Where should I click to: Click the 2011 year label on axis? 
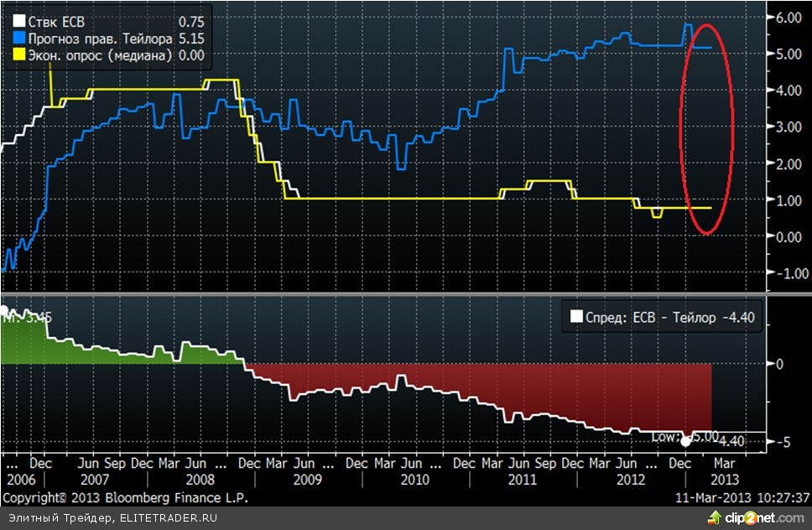click(522, 480)
